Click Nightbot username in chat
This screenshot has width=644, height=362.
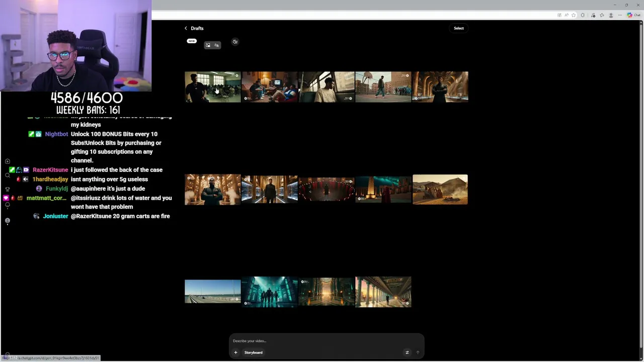pos(56,134)
